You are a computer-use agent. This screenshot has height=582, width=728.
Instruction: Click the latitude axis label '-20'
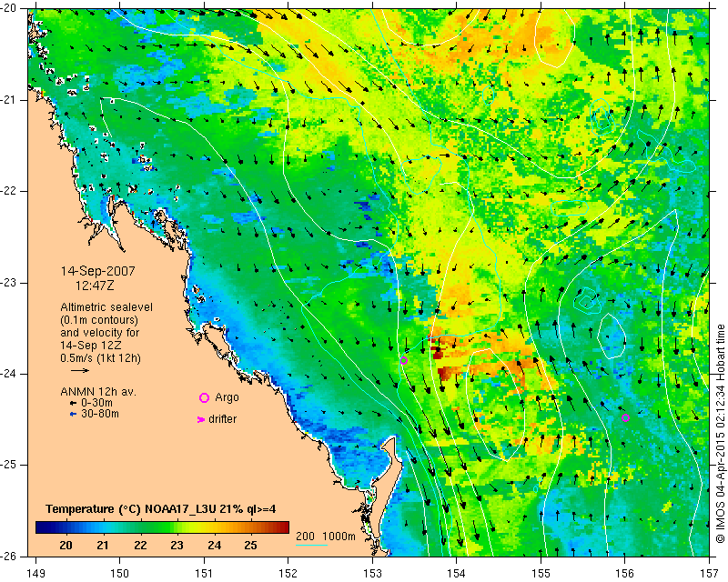point(10,9)
